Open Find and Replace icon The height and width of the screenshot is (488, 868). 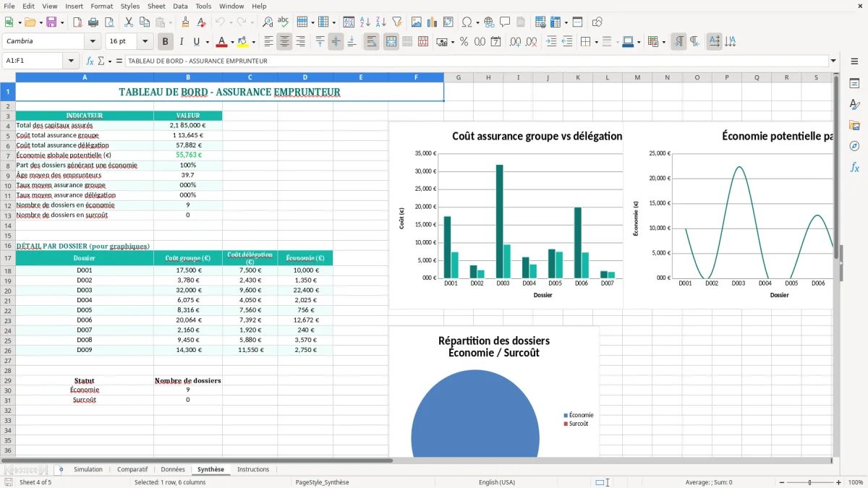coord(268,22)
